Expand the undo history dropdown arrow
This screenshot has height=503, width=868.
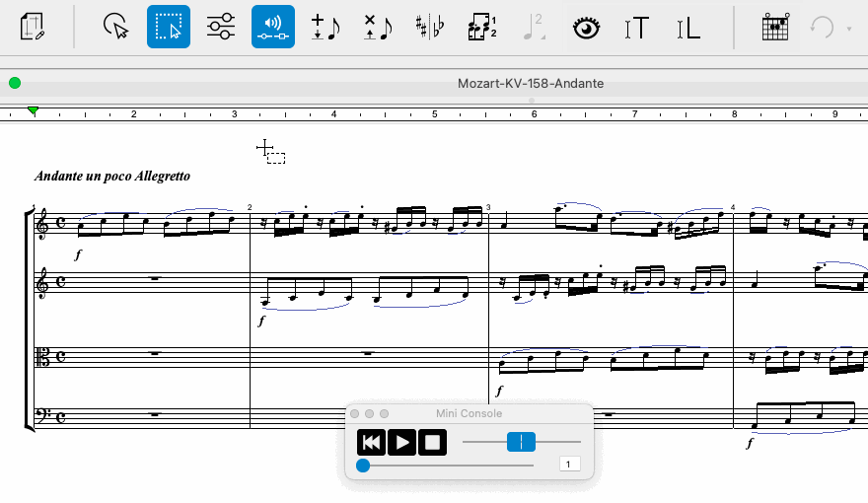click(848, 29)
